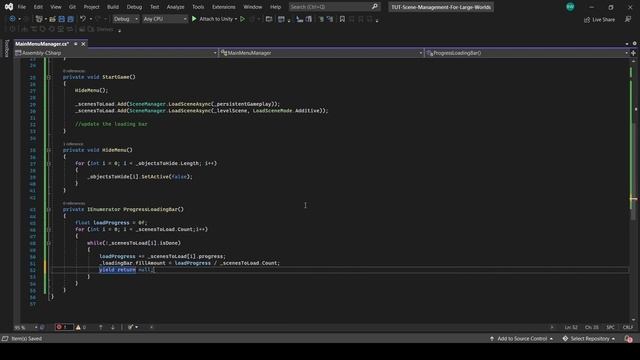Click the Attach to Unity label

coord(216,19)
